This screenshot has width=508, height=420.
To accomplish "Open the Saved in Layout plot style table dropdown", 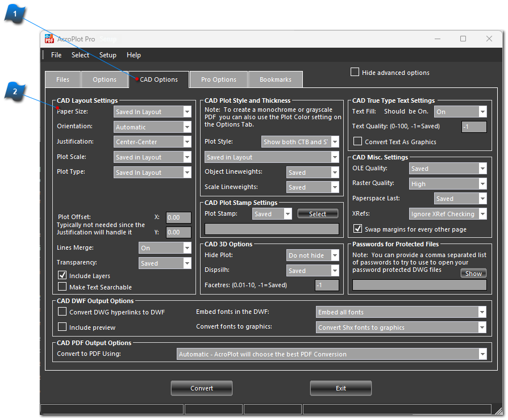I will pyautogui.click(x=272, y=157).
